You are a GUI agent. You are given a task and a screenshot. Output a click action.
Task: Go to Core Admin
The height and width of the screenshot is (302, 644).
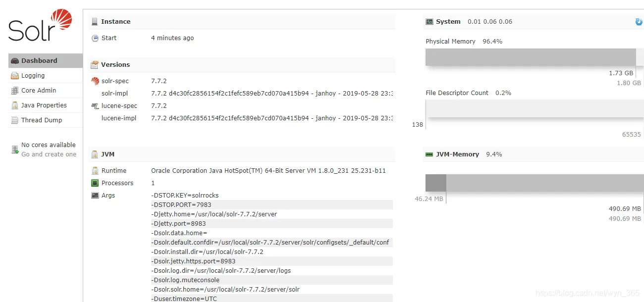pos(39,91)
